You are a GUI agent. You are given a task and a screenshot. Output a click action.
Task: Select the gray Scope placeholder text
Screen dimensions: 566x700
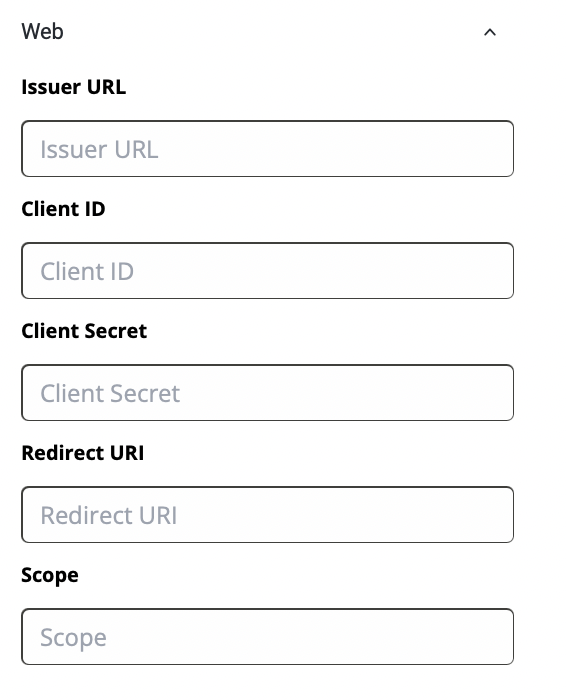coord(73,638)
